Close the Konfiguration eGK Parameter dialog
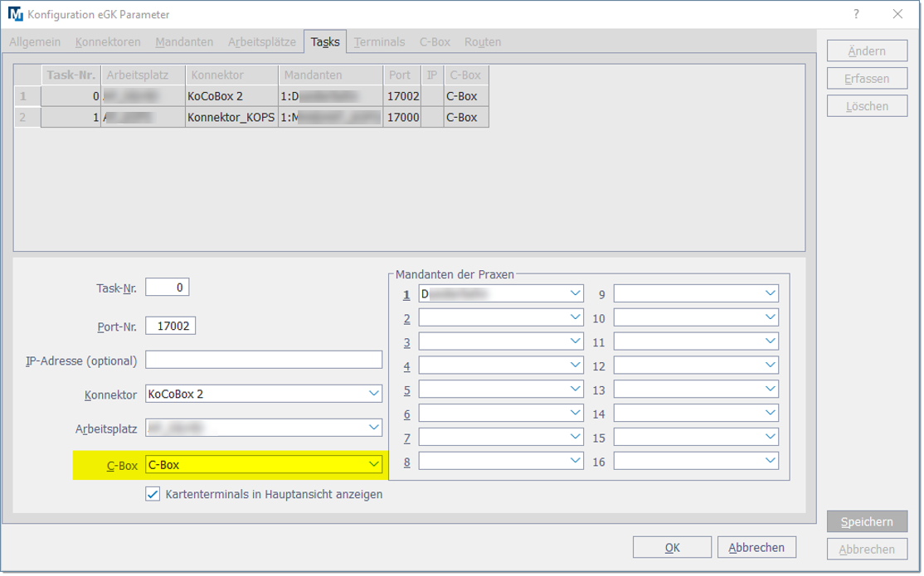The height and width of the screenshot is (576, 924). (897, 13)
